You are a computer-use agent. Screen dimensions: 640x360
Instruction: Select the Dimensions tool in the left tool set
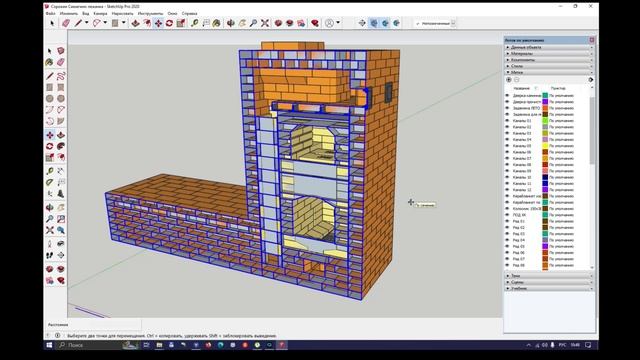coord(61,171)
